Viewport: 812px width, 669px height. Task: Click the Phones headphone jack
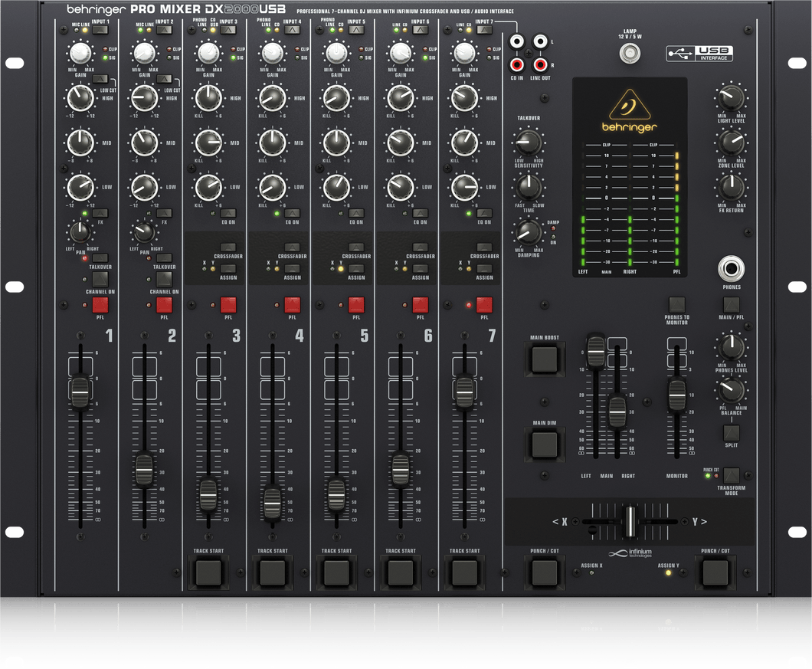(731, 269)
